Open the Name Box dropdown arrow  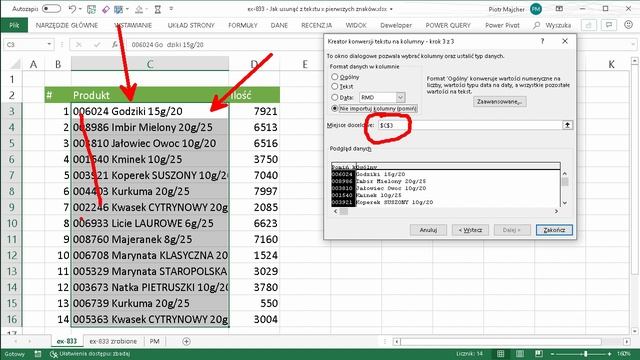pos(49,44)
